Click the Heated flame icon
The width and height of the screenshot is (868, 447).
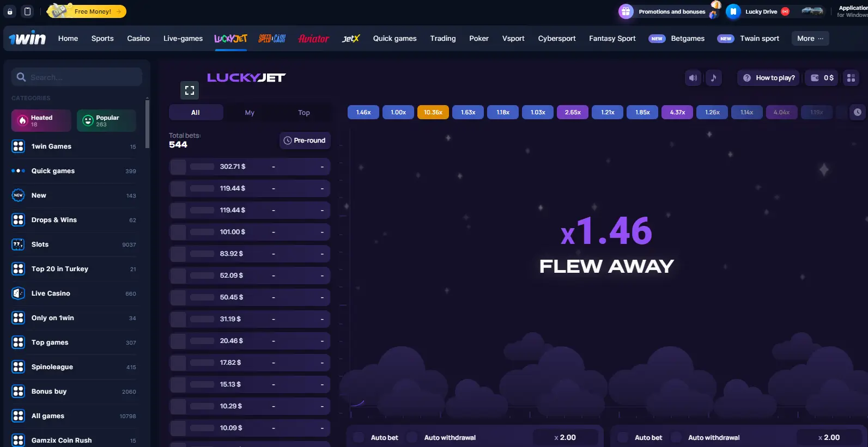(22, 121)
